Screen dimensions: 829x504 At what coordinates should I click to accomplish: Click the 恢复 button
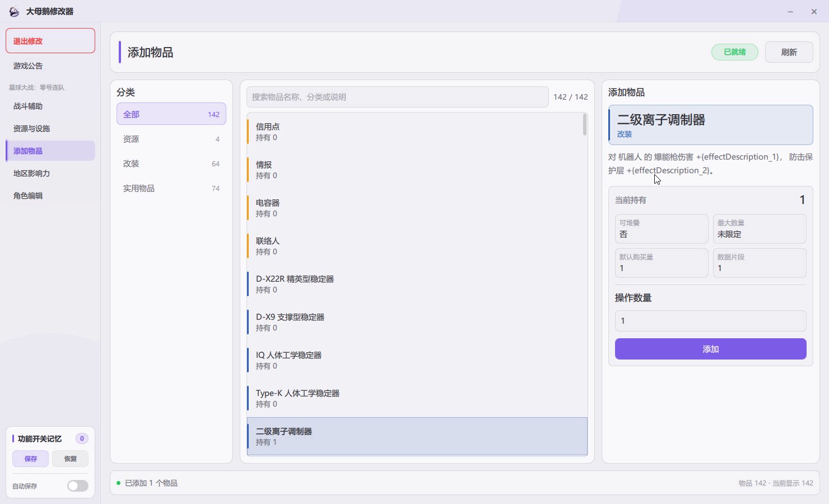tap(70, 459)
